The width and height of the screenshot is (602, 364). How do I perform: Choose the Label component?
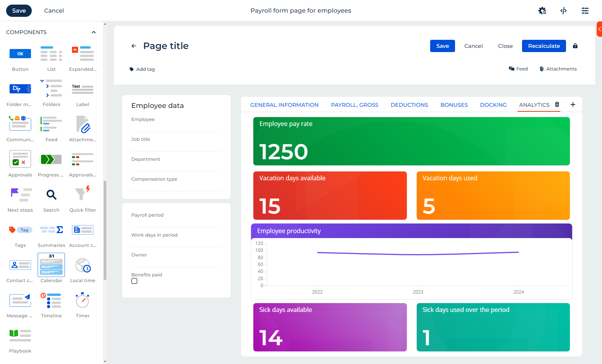click(83, 89)
